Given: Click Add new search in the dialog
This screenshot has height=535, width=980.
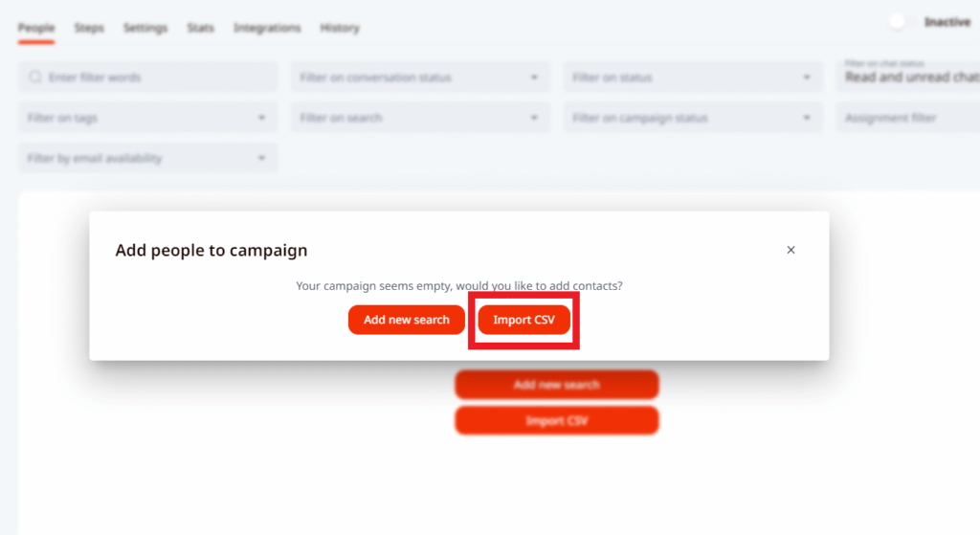Looking at the screenshot, I should pyautogui.click(x=407, y=320).
